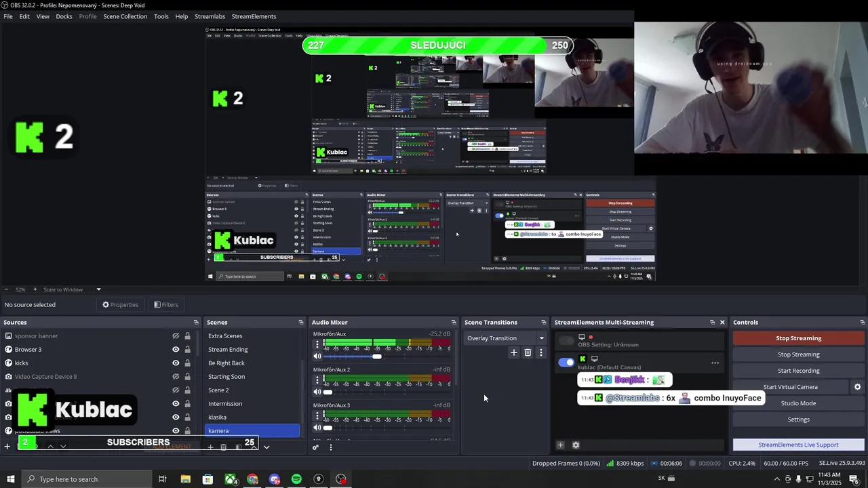Image resolution: width=868 pixels, height=488 pixels.
Task: Open virtual camera settings gear
Action: (x=857, y=387)
